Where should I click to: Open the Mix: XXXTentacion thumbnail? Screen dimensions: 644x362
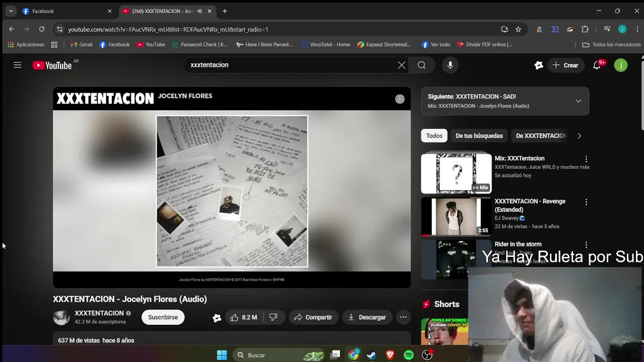click(456, 173)
